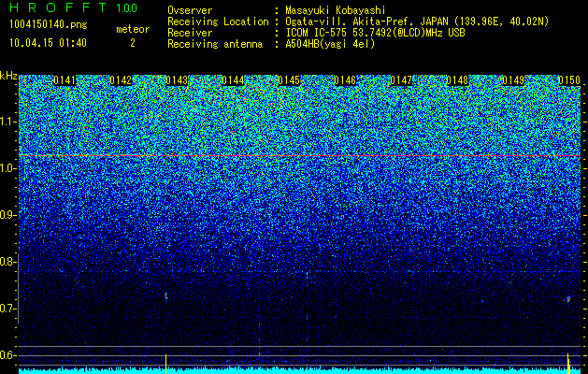Click the timestamp 10.04.15 01:40
The width and height of the screenshot is (588, 374).
coord(48,43)
